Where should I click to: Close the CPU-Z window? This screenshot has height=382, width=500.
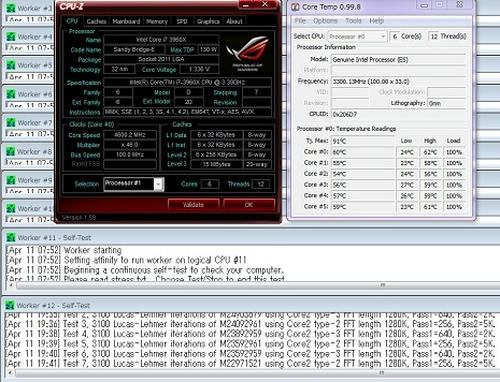coord(265,4)
